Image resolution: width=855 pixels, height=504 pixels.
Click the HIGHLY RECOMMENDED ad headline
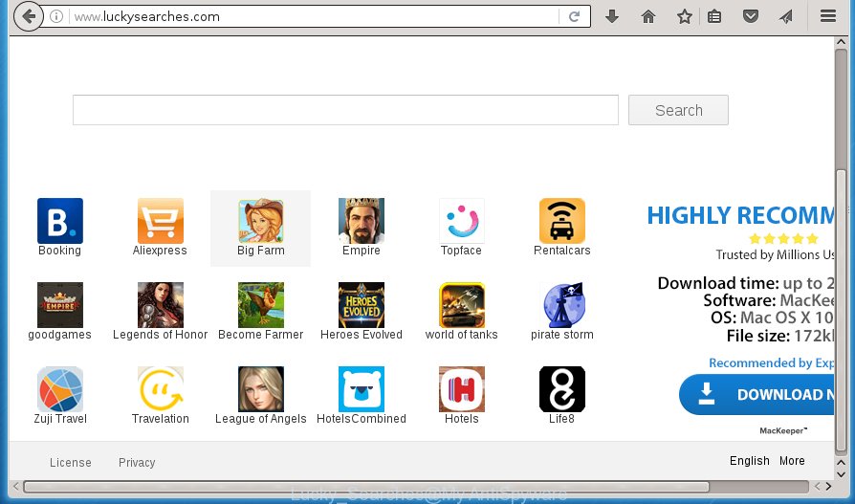(740, 215)
